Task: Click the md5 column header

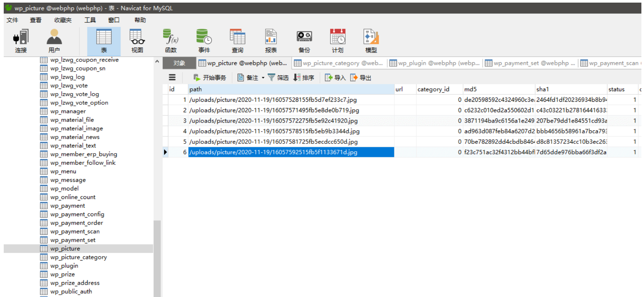Action: click(471, 89)
